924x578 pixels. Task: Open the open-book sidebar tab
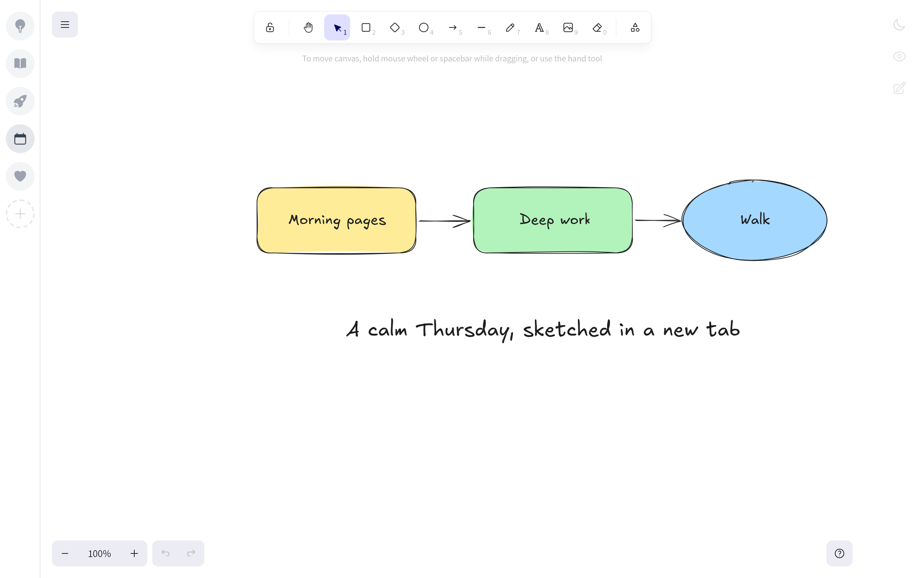[20, 64]
